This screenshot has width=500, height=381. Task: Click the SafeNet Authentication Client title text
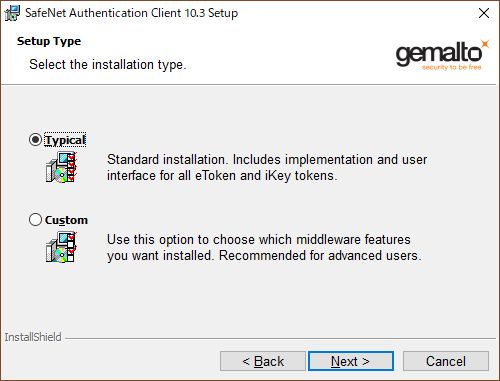[131, 13]
